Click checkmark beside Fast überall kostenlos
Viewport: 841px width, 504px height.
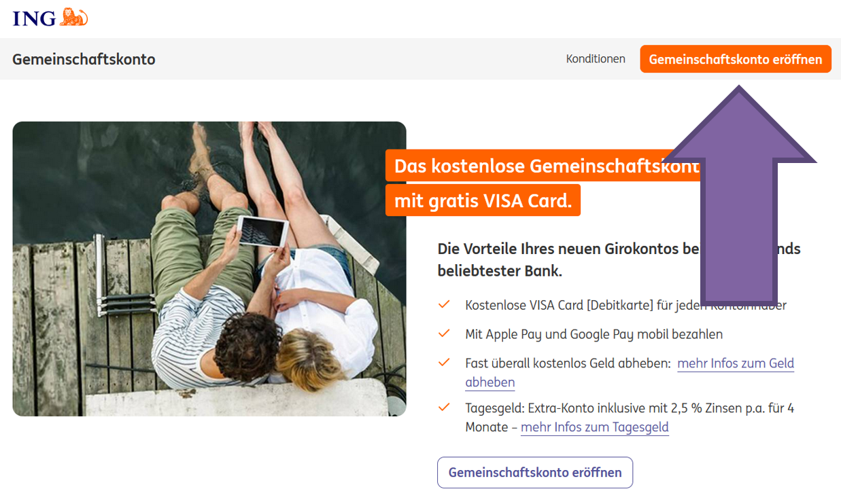(444, 363)
